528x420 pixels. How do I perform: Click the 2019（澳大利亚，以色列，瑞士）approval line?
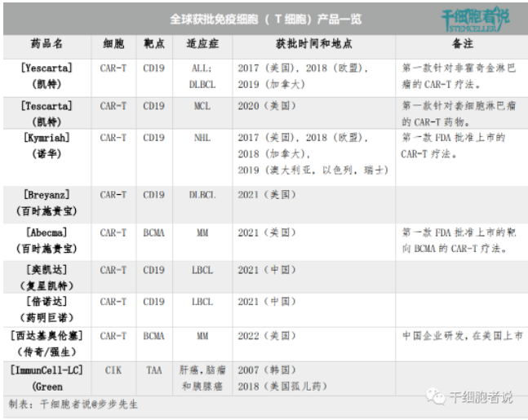tap(313, 170)
